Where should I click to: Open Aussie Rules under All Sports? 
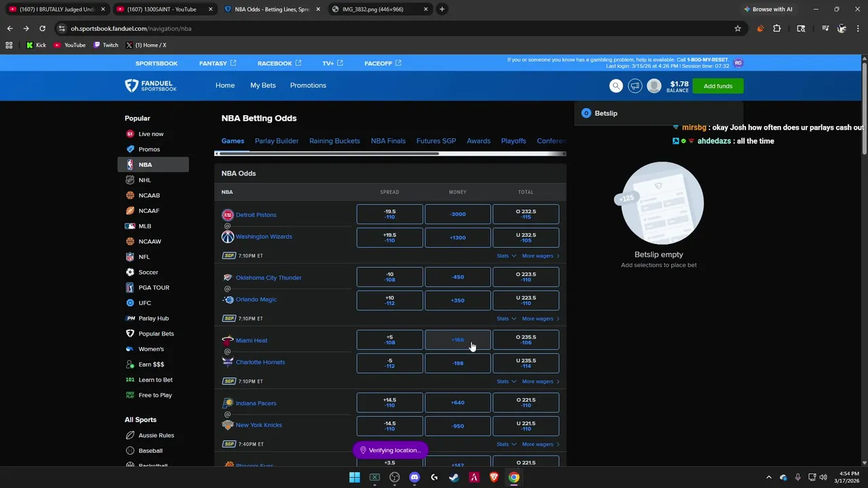pos(153,435)
